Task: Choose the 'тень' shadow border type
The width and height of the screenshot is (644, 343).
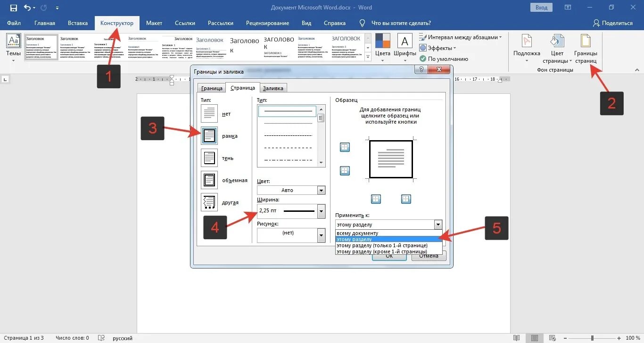Action: pyautogui.click(x=209, y=158)
